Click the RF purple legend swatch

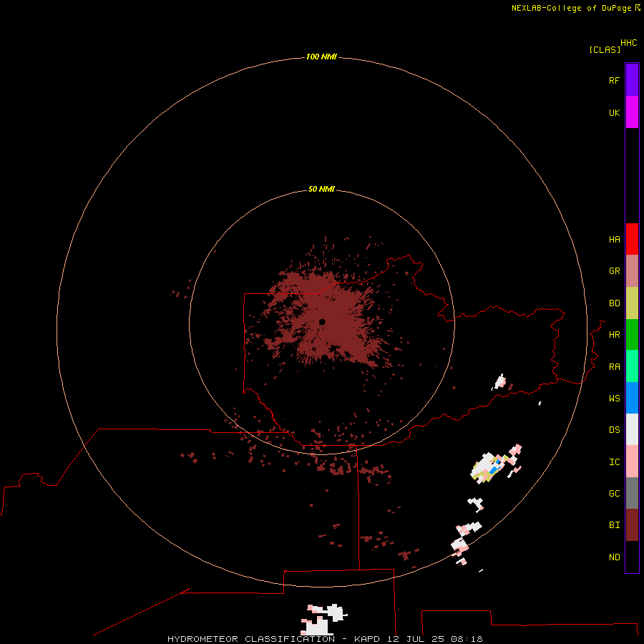coord(632,80)
